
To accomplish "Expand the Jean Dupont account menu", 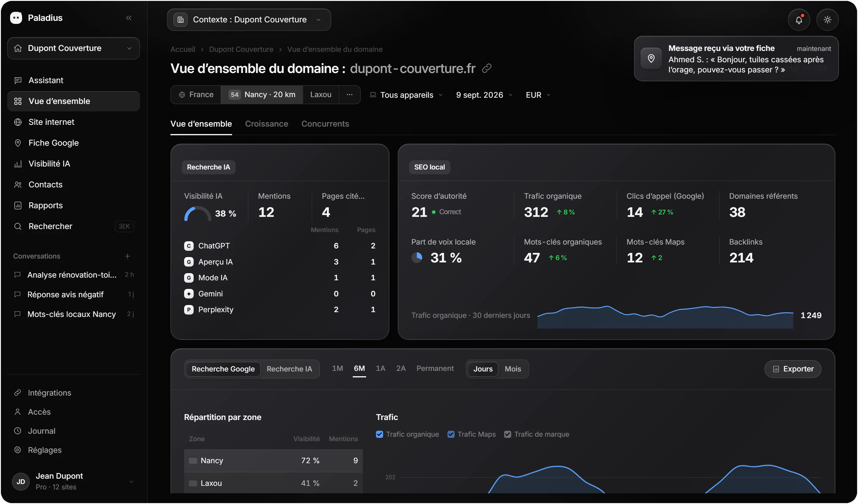I will click(x=74, y=482).
